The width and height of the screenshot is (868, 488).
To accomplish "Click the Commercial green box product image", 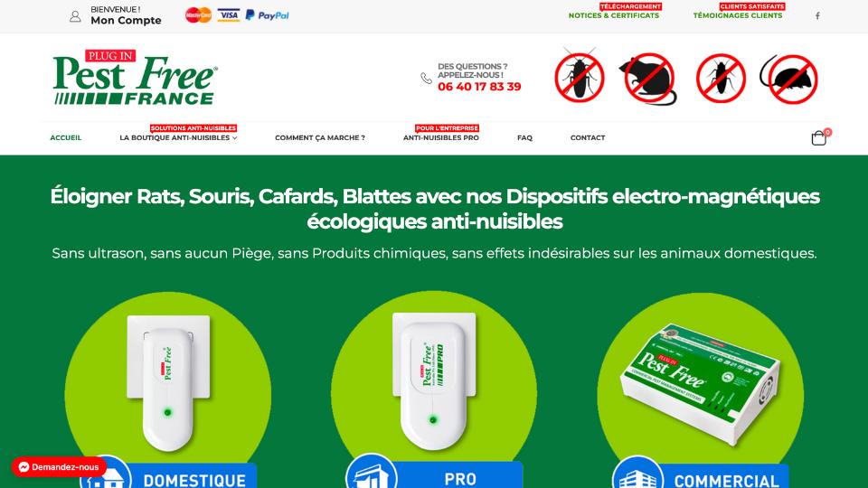I will tap(701, 383).
